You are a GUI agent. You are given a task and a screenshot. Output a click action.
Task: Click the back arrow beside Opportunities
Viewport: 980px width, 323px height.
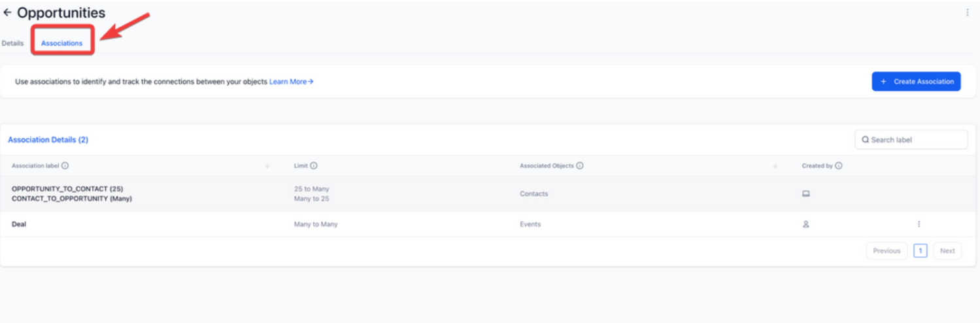coord(7,12)
